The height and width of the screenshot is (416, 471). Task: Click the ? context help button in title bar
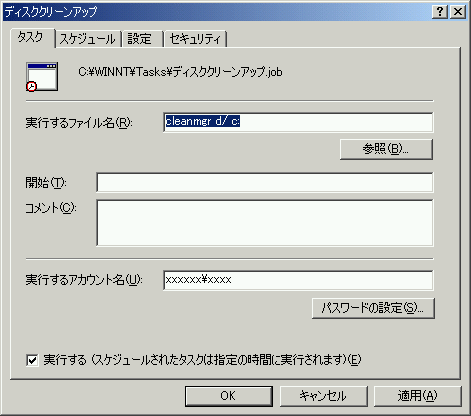coord(440,12)
